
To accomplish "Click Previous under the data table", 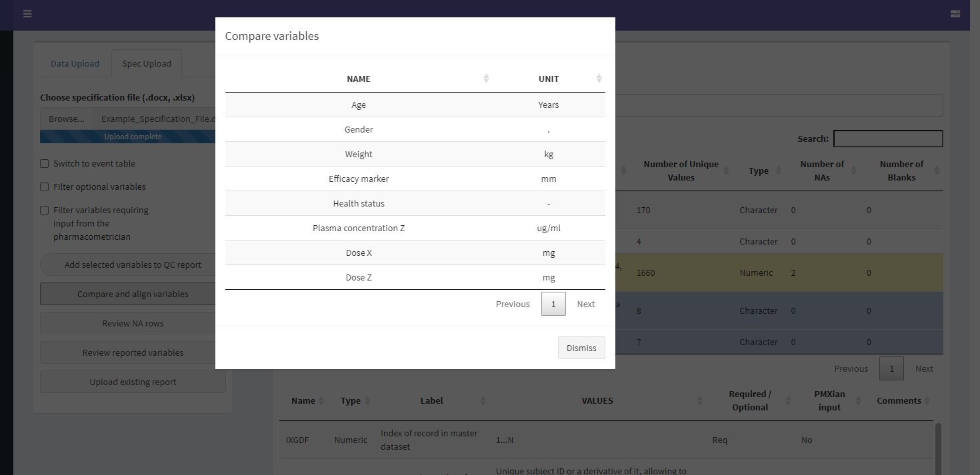I will [x=851, y=368].
